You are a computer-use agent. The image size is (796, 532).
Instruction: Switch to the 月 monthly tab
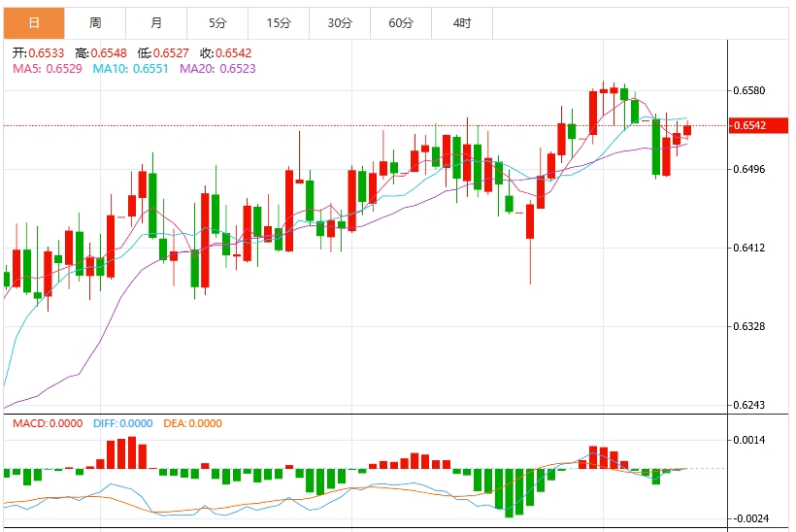(x=156, y=23)
